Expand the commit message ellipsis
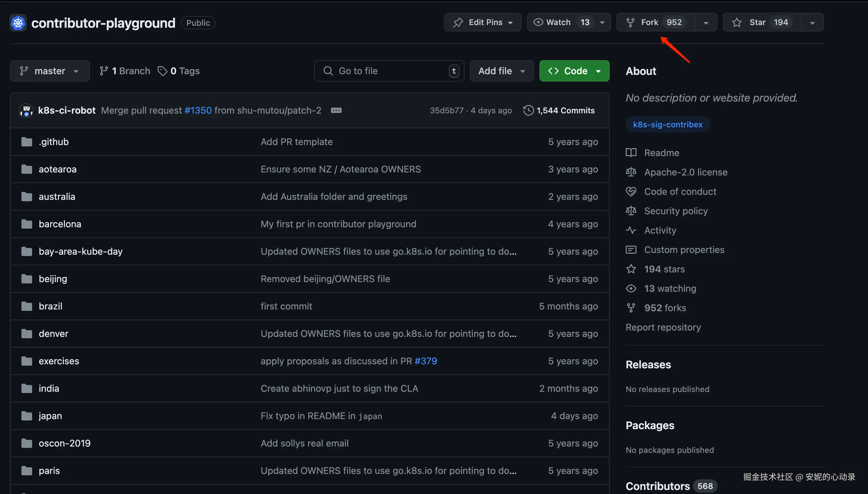Image resolution: width=868 pixels, height=494 pixels. point(336,111)
